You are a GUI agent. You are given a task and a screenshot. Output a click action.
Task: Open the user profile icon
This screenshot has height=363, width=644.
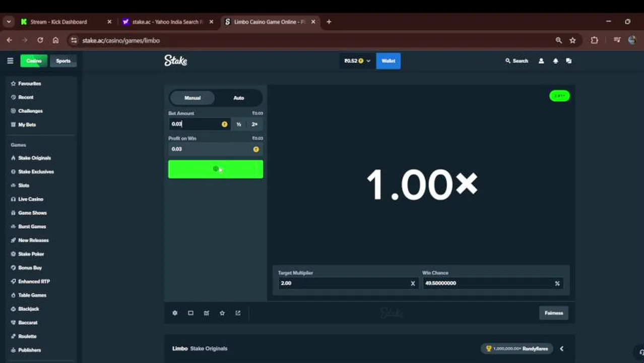point(541,61)
